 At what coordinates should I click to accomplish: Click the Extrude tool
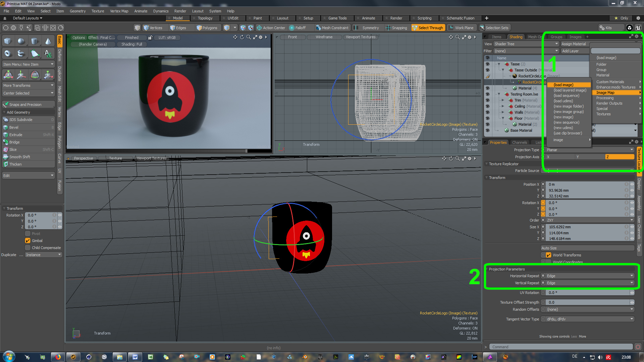16,135
